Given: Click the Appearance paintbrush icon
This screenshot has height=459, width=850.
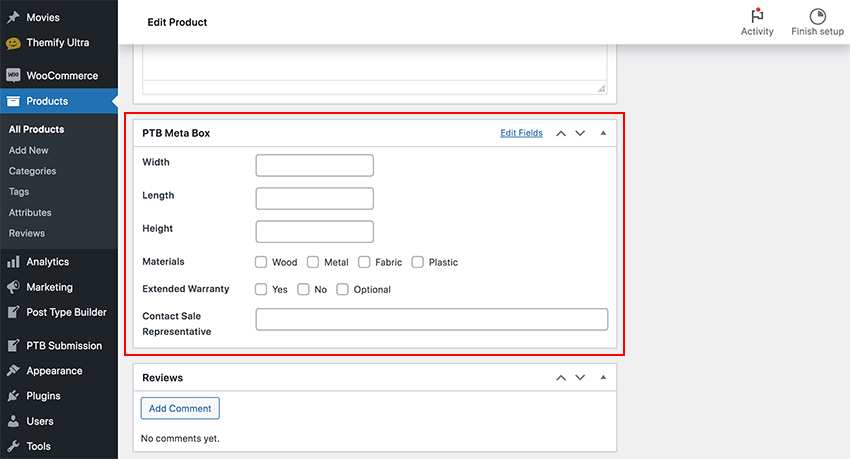Looking at the screenshot, I should point(13,371).
